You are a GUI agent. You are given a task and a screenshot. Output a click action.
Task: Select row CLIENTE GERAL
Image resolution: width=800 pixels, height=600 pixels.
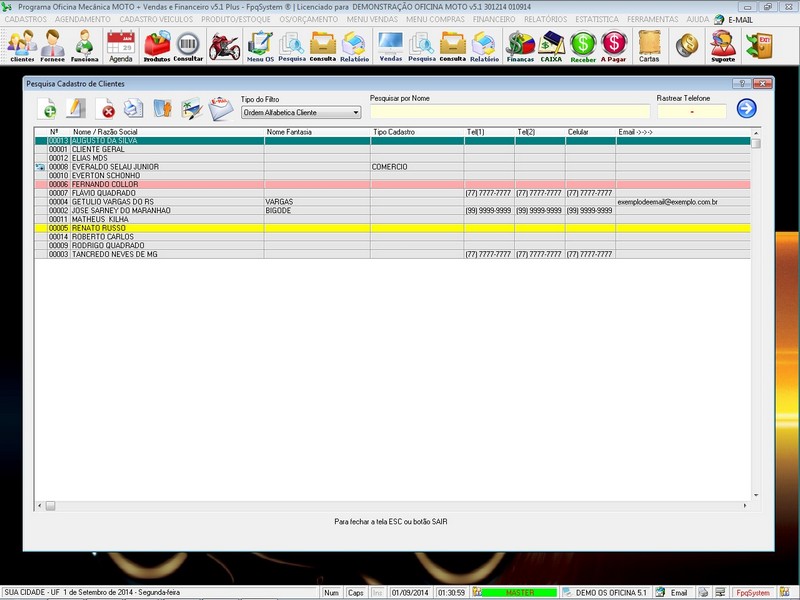tap(392, 149)
